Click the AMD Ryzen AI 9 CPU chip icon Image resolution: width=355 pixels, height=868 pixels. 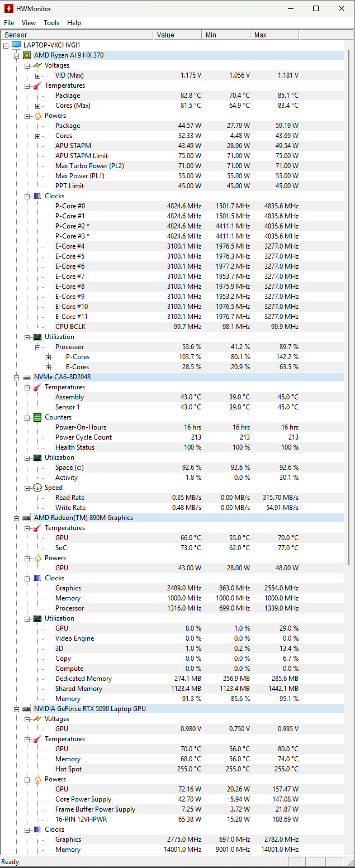pos(27,55)
